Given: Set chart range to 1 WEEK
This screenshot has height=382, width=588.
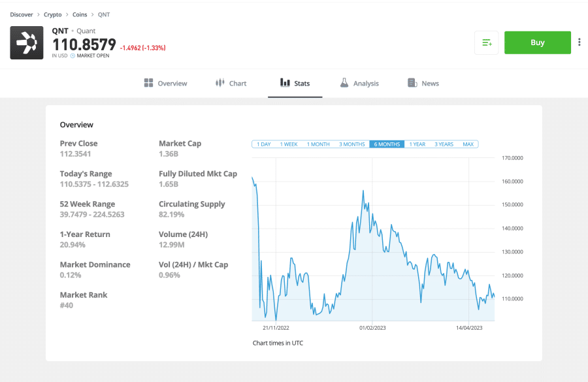Looking at the screenshot, I should (x=289, y=144).
